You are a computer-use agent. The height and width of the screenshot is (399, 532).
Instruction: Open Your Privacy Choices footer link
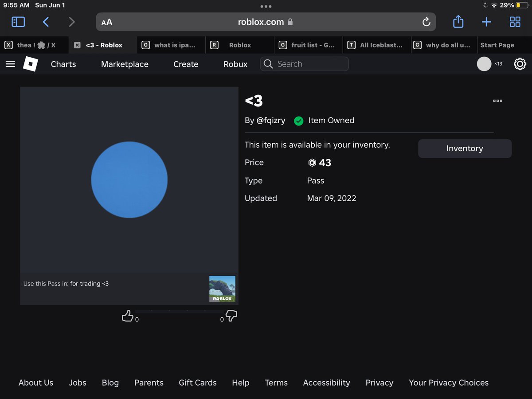click(x=449, y=383)
